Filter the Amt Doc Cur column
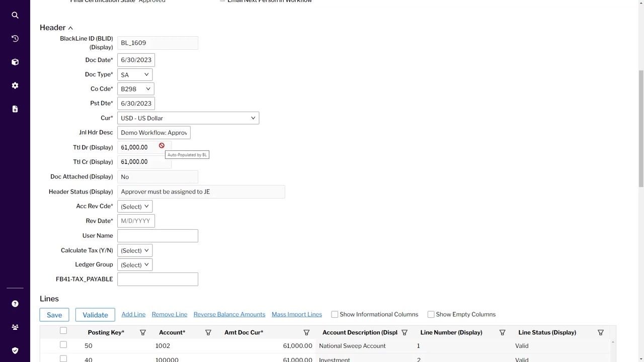Viewport: 644px width, 362px height. (306, 333)
